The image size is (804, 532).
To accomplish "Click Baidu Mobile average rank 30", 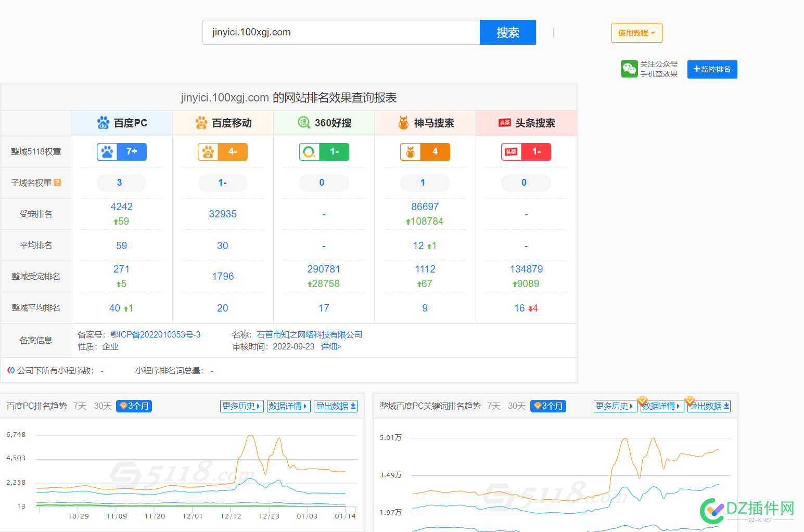I will tap(223, 245).
